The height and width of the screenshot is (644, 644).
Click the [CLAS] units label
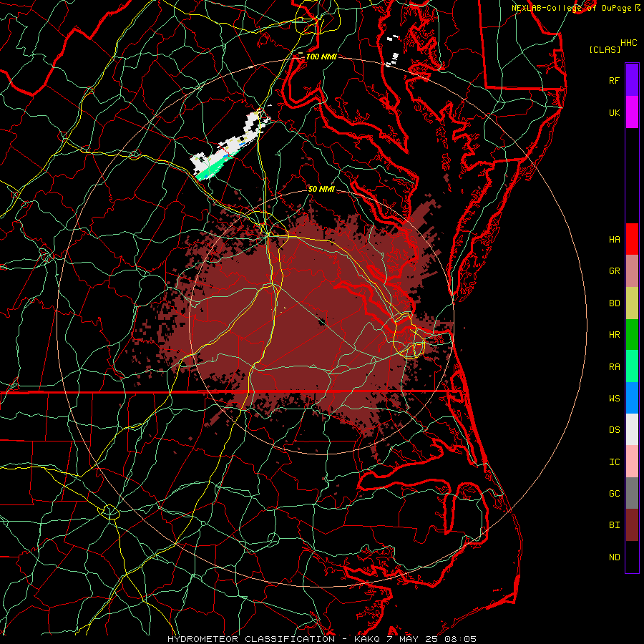click(605, 49)
